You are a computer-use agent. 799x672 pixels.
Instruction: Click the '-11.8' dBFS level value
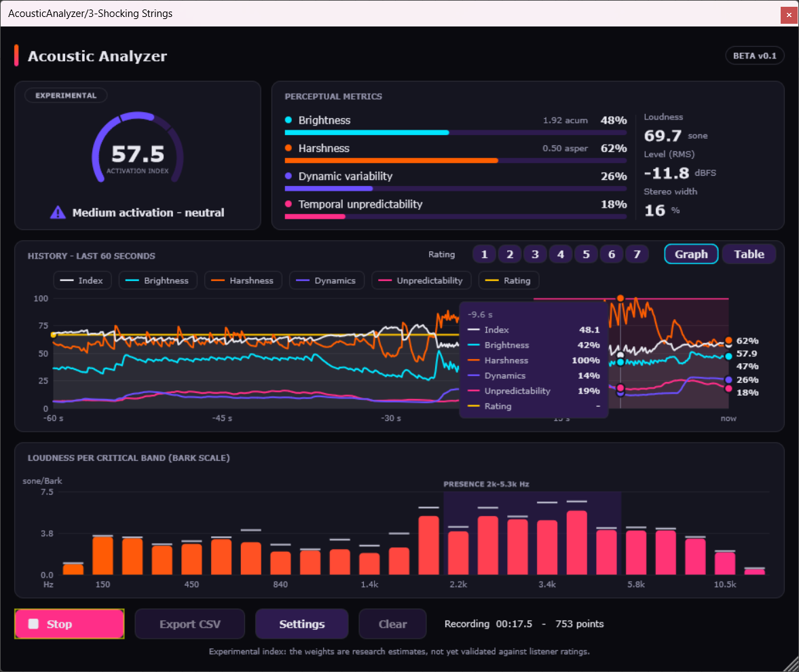[667, 172]
